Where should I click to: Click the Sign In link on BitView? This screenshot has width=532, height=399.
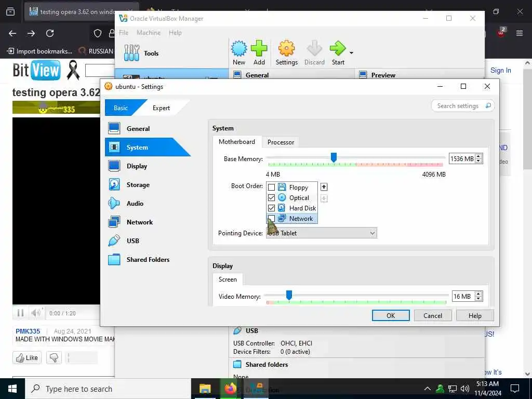click(x=500, y=70)
